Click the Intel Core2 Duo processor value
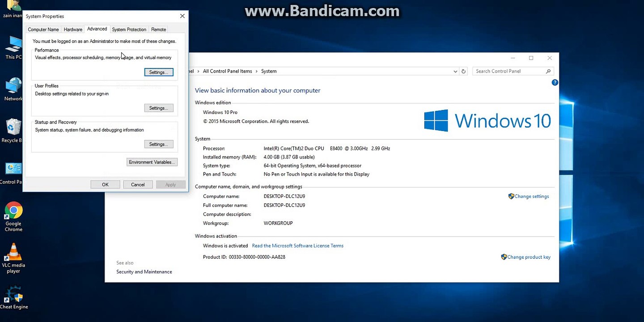The image size is (644, 322). (327, 148)
